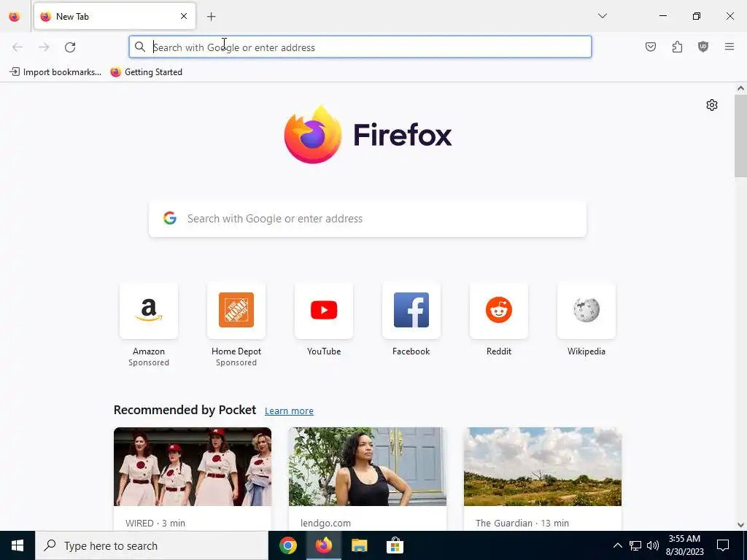Click scrollbar down arrow
Screen dimensions: 747x560
[740, 525]
